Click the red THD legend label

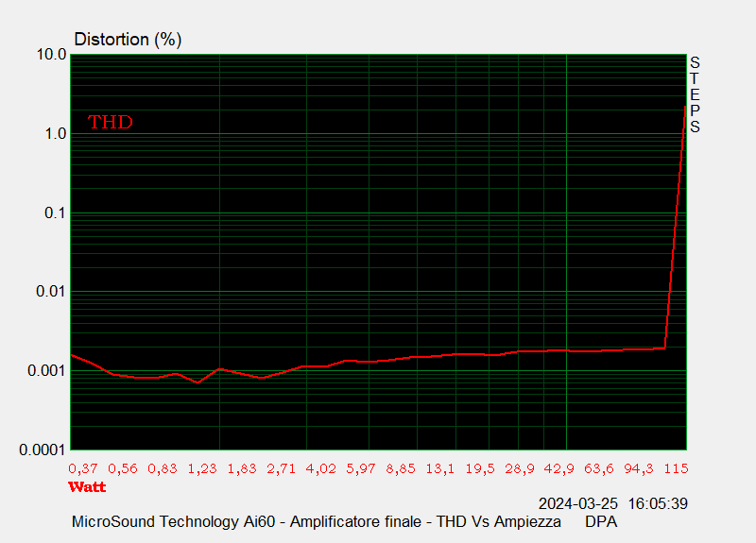pos(111,123)
